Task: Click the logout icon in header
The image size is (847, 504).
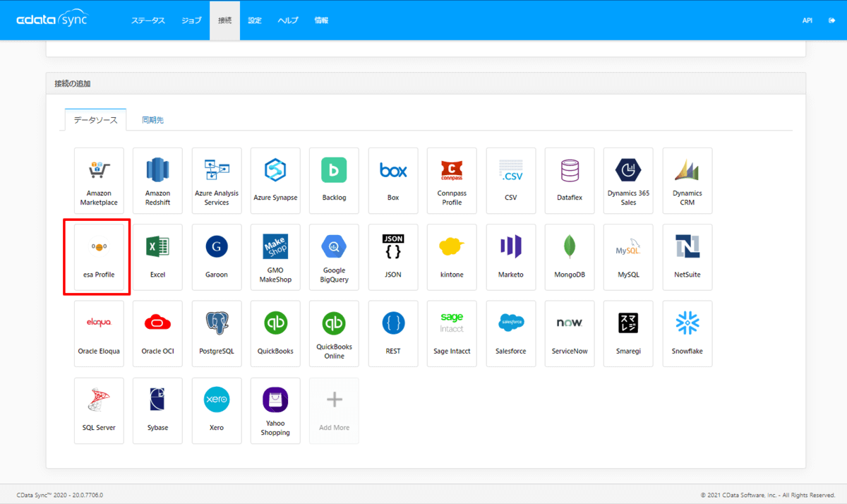Action: (x=831, y=20)
